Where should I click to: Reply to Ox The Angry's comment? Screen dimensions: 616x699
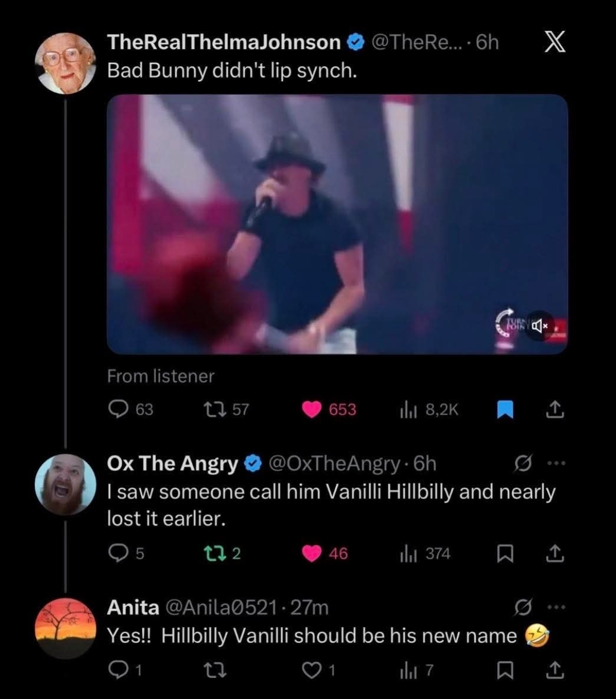tap(118, 553)
